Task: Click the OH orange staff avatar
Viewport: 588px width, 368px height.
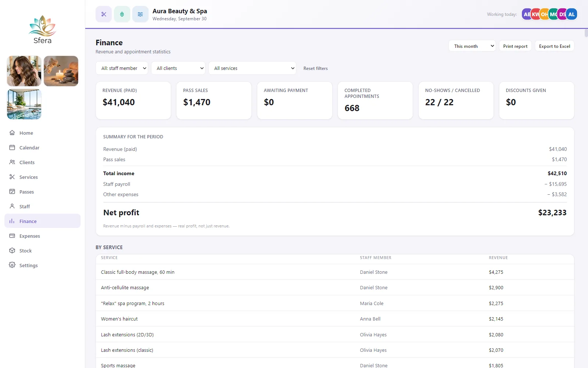Action: tap(544, 14)
